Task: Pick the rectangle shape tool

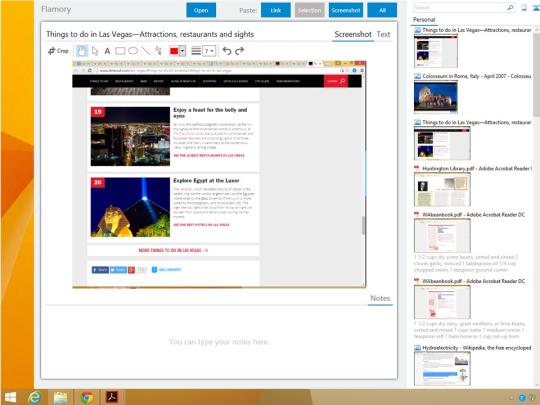Action: point(120,51)
